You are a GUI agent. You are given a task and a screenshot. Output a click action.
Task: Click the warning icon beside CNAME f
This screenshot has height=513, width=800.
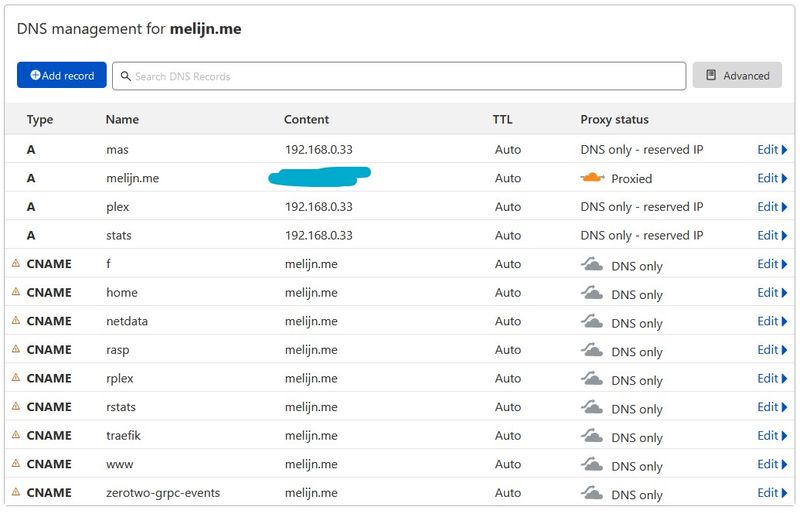[16, 264]
